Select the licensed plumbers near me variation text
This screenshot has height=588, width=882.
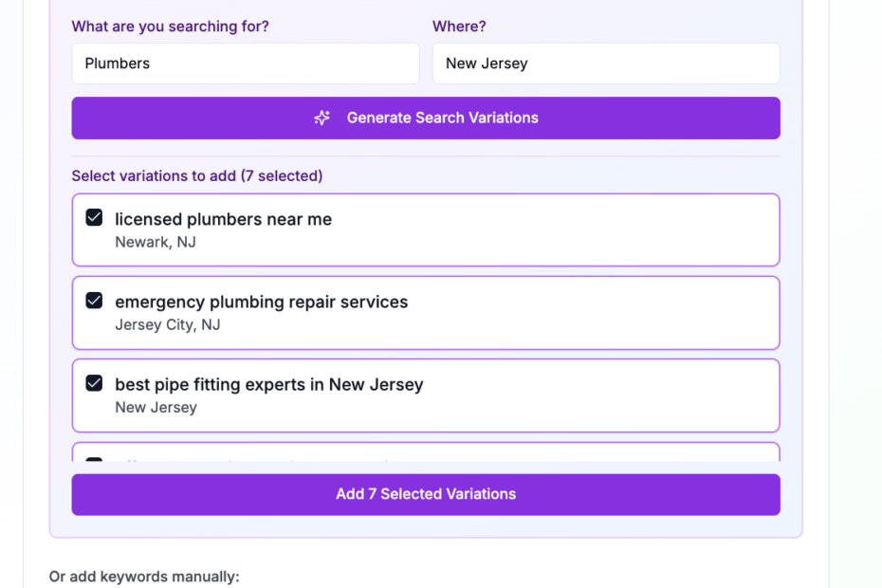[x=223, y=219]
